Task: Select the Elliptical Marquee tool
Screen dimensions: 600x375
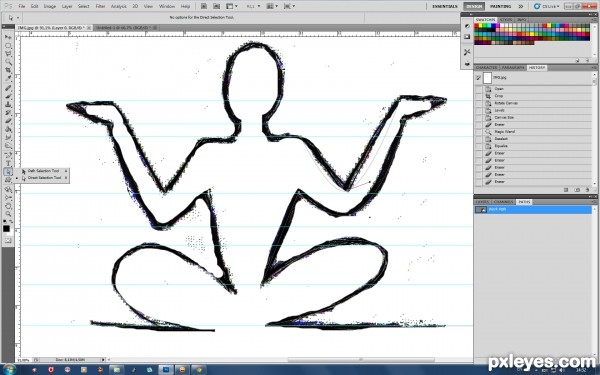Action: (x=8, y=46)
